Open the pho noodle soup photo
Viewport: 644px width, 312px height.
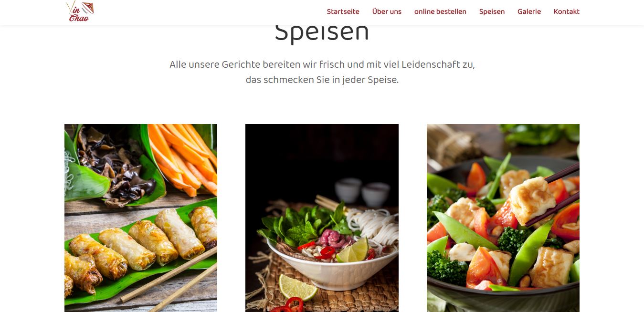click(322, 218)
